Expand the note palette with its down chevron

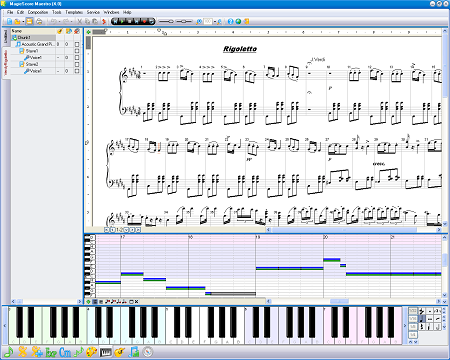(416, 342)
